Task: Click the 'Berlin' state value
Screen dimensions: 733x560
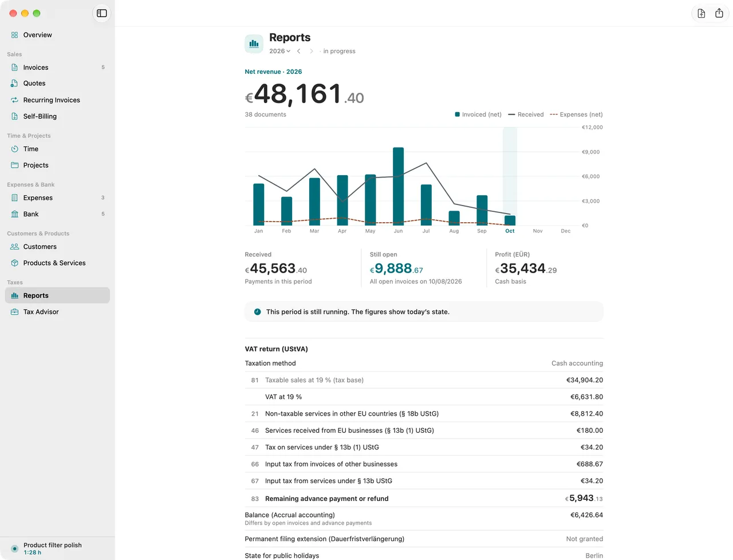Action: point(594,556)
